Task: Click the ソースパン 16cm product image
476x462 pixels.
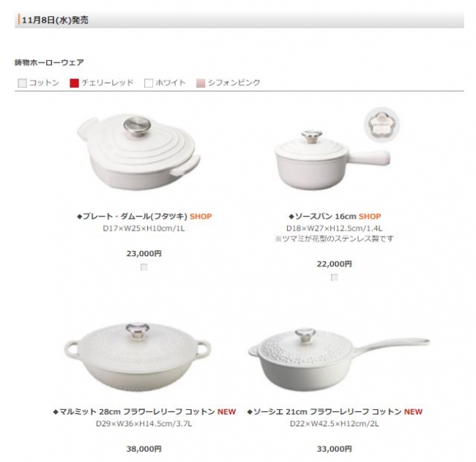Action: 332,160
